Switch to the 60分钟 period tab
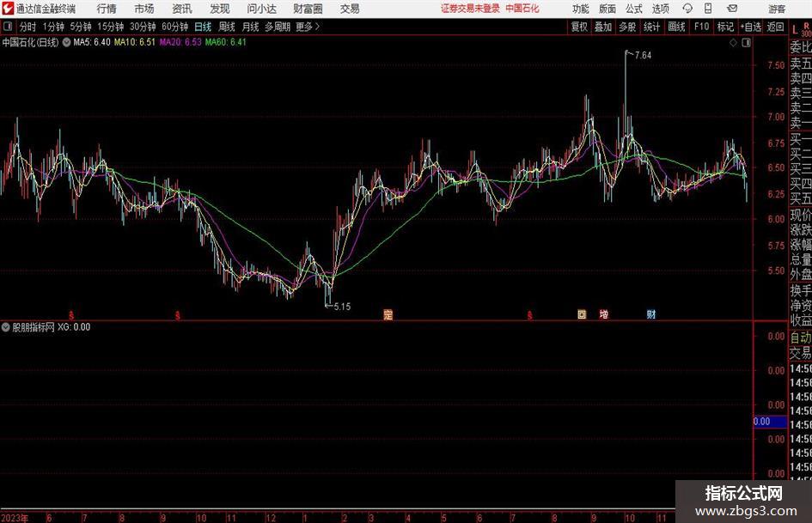Image resolution: width=812 pixels, height=523 pixels. [175, 27]
